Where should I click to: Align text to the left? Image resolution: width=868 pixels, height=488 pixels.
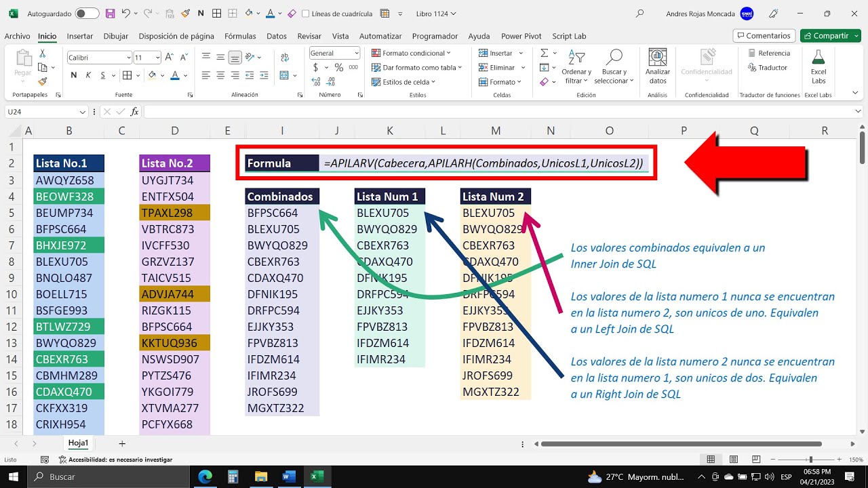coord(206,75)
